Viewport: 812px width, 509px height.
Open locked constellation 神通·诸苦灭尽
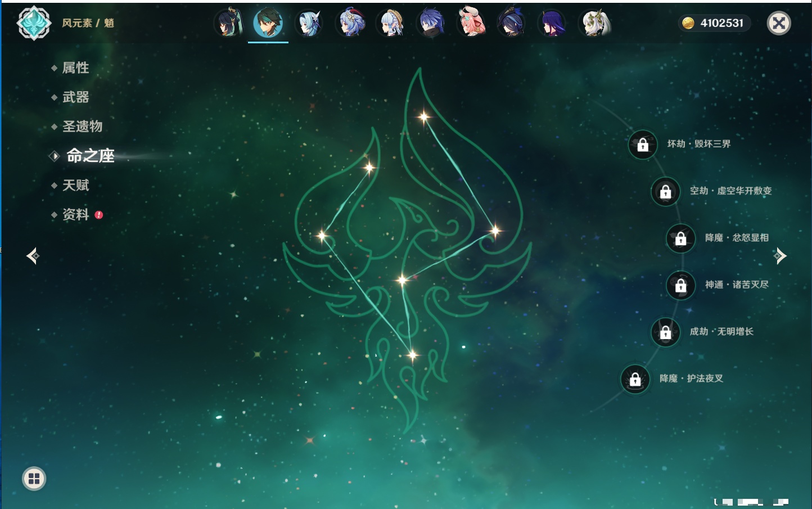point(681,285)
